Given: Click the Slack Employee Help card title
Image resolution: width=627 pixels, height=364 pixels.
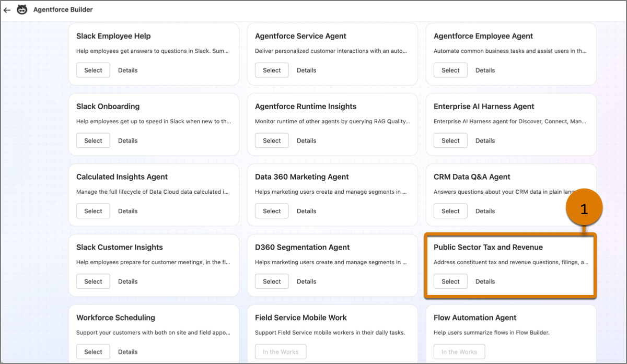Looking at the screenshot, I should tap(113, 36).
